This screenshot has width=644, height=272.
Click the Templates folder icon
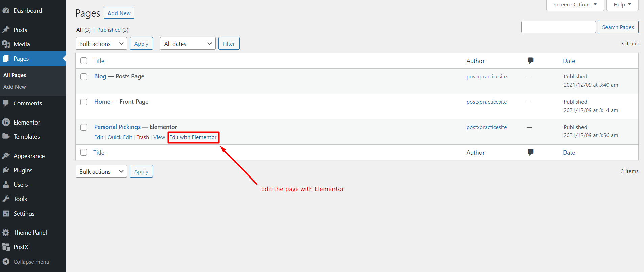tap(6, 136)
